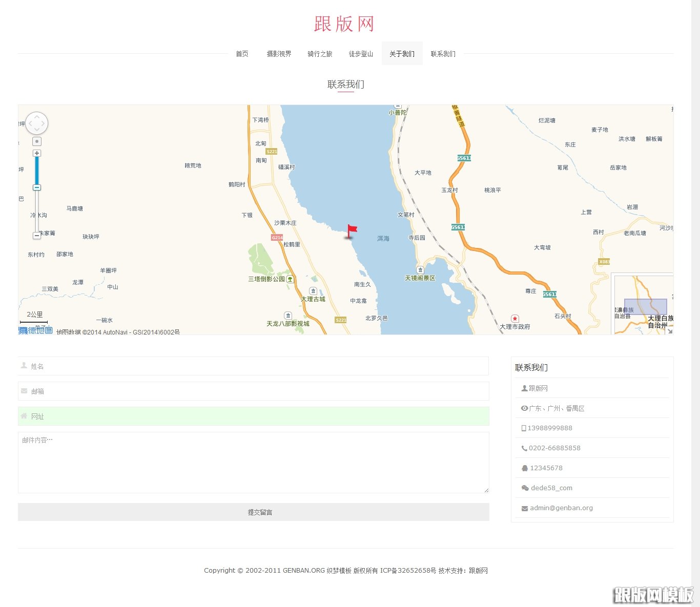Click the map locate button below pan control

tap(37, 141)
